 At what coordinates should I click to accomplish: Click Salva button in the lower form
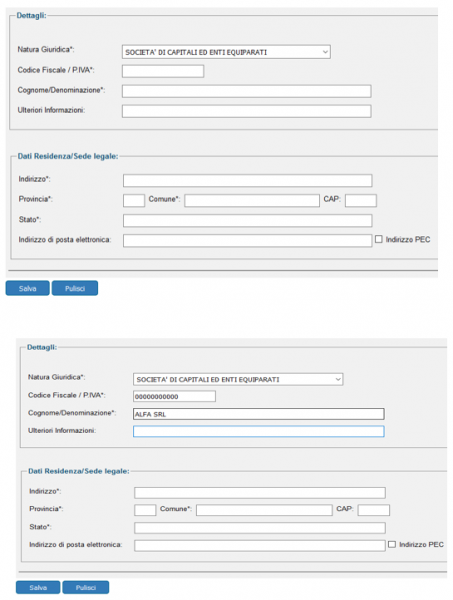[38, 587]
